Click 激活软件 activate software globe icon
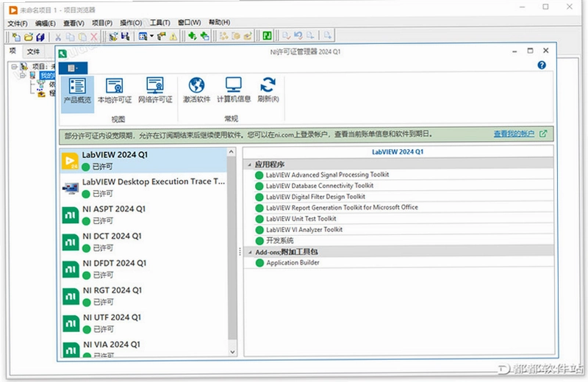588x382 pixels. 196,90
